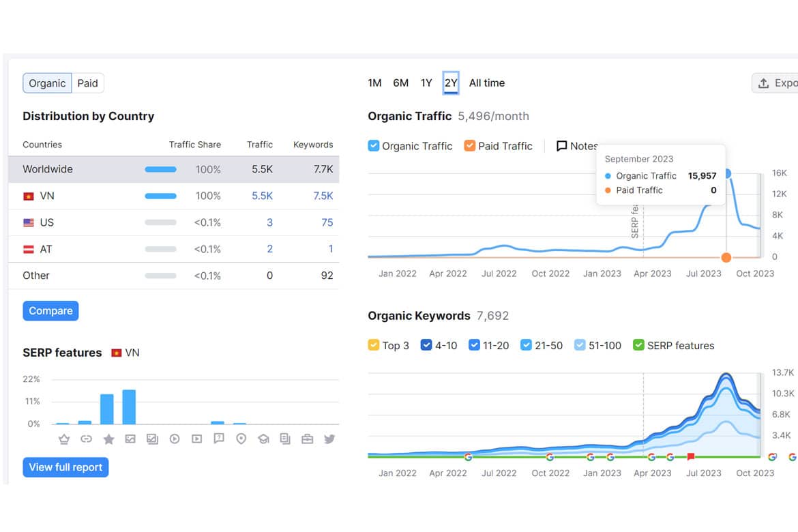This screenshot has height=532, width=798.
Task: Open the VN traffic value 5.5K link
Action: click(x=262, y=196)
